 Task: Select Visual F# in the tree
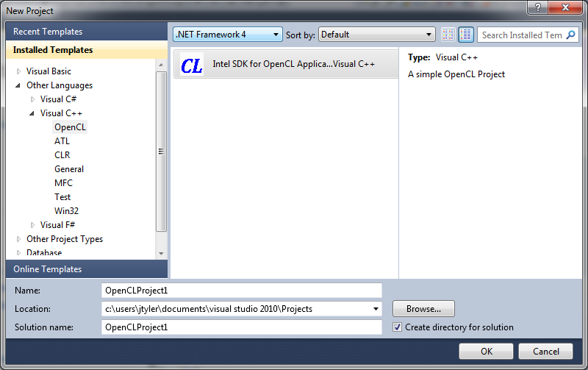(58, 225)
